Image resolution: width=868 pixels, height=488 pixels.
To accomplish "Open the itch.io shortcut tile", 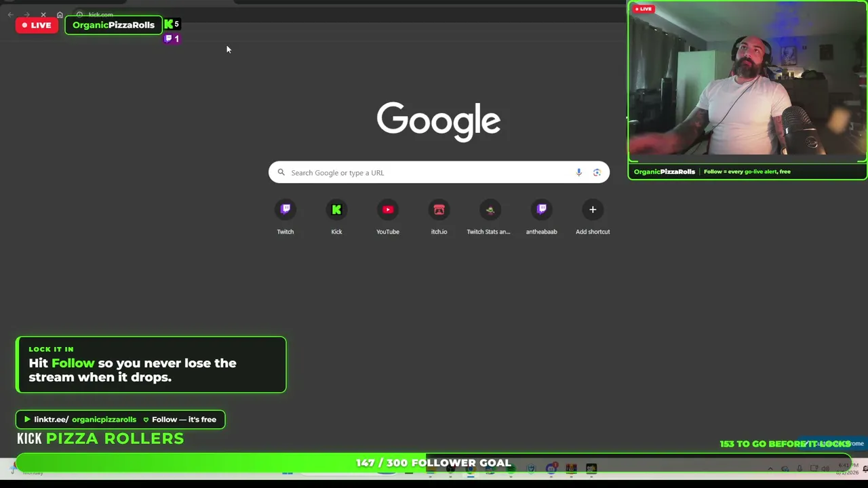I will click(x=439, y=218).
